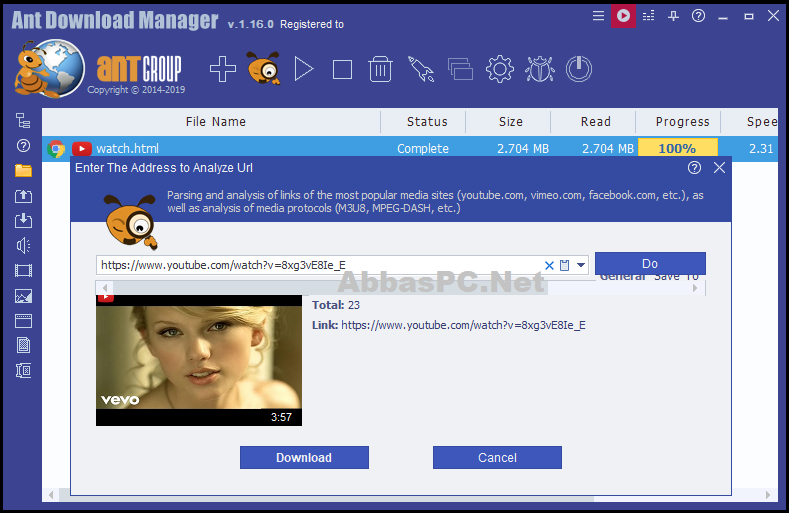Select the archive sidebar icon at bottom
Viewport: 789px width, 513px height.
23,371
